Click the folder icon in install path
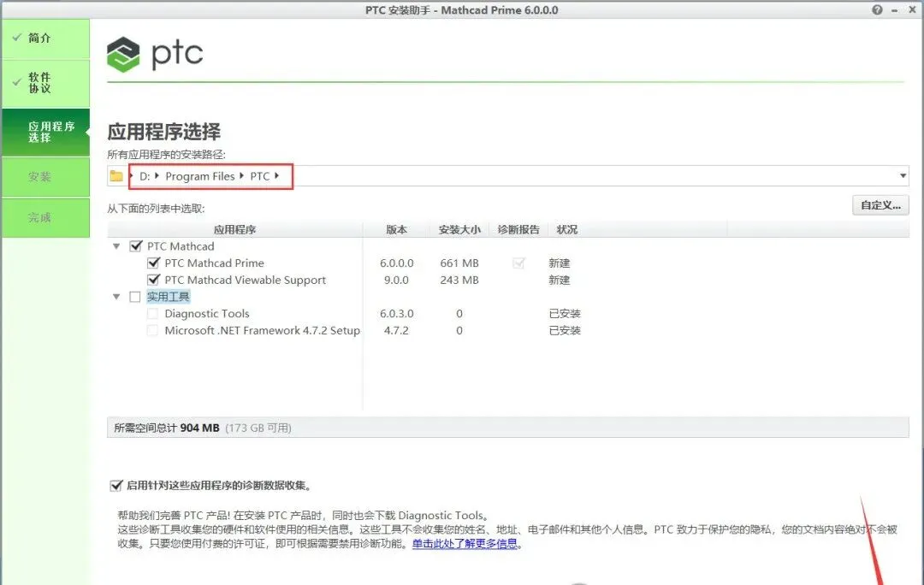 116,176
